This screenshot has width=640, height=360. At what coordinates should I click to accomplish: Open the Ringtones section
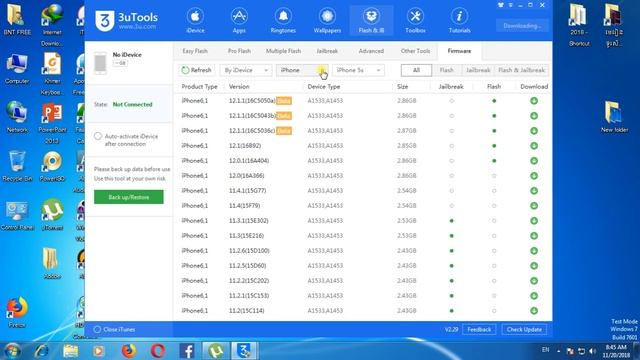[283, 21]
